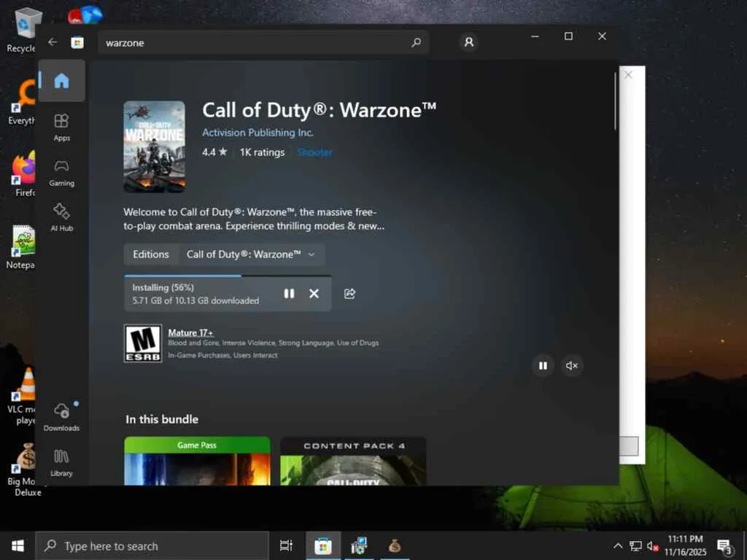Screen dimensions: 747x560
Task: Click the search magnifier icon in Store
Action: [416, 42]
